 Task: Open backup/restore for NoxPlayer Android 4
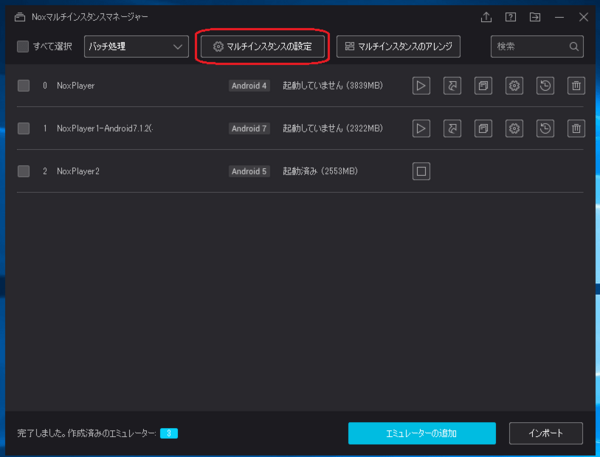coord(545,86)
